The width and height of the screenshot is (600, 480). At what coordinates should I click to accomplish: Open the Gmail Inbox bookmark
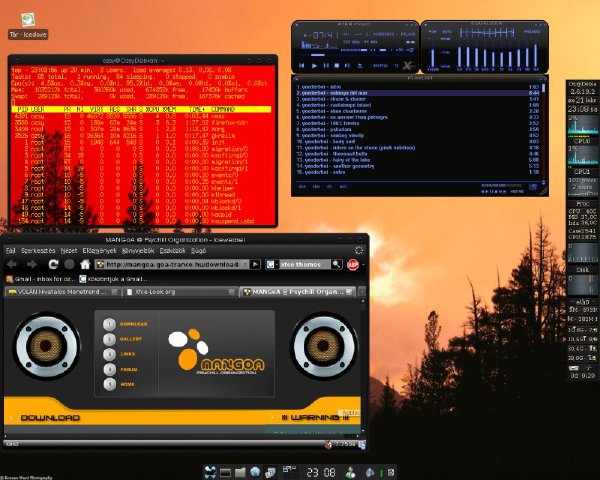pyautogui.click(x=41, y=279)
